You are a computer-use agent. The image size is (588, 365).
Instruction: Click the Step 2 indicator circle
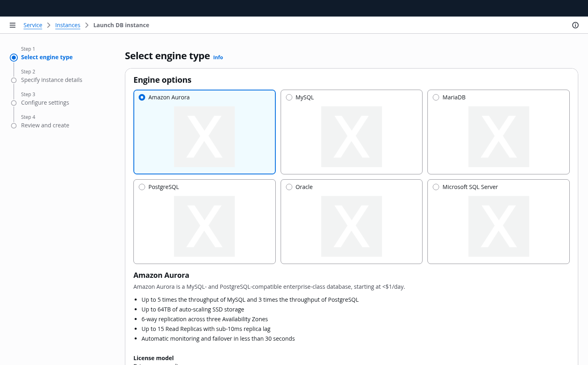(14, 80)
